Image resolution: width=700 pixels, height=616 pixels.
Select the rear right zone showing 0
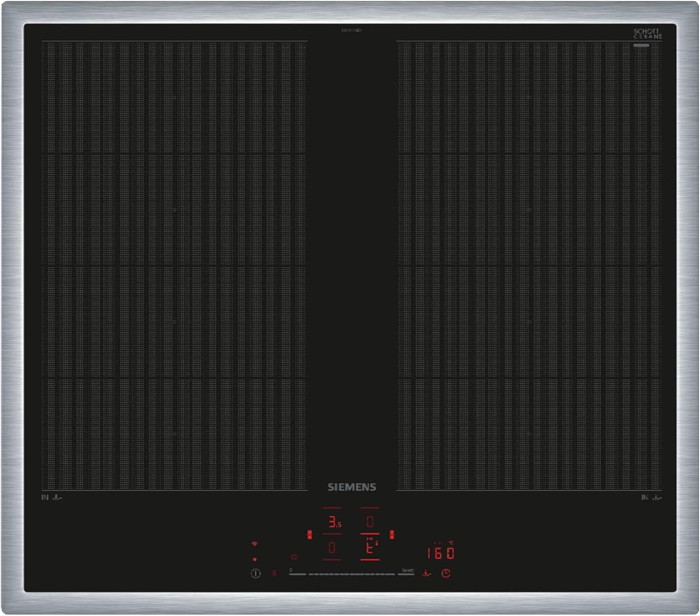tap(370, 522)
